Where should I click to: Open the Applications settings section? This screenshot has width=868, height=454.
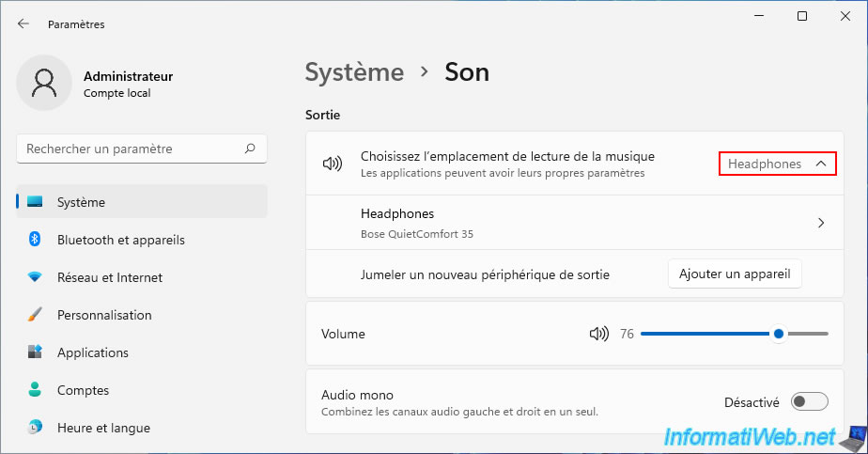(x=92, y=352)
